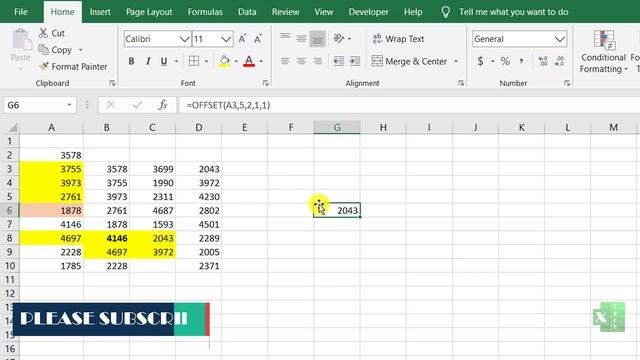Image resolution: width=640 pixels, height=360 pixels.
Task: Open Clipboard dialog launcher
Action: click(112, 83)
